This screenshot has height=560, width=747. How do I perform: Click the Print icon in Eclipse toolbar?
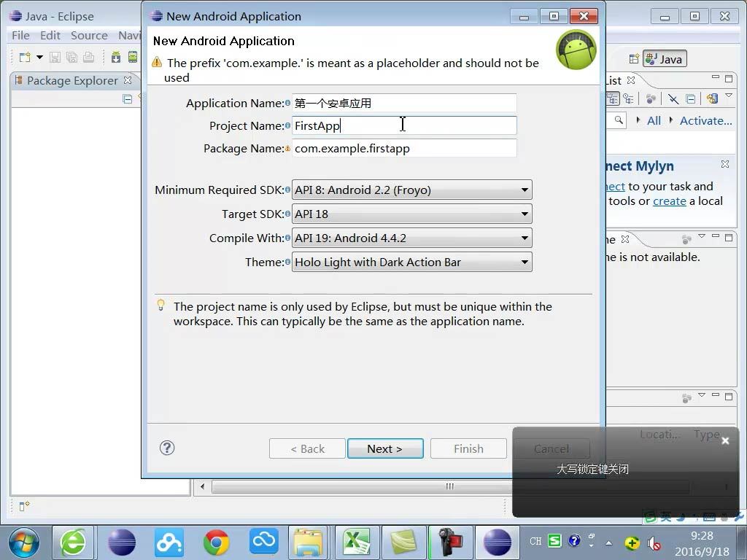[88, 58]
